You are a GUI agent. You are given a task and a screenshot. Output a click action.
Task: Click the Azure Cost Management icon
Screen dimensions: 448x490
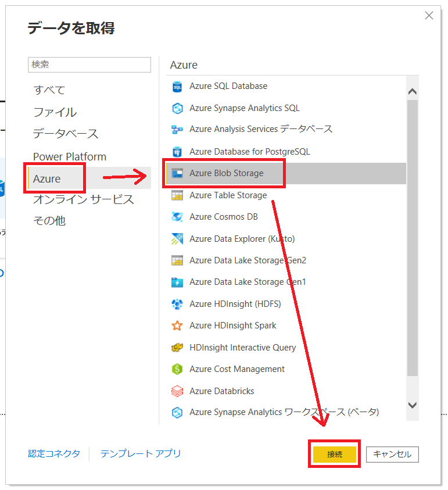tap(177, 369)
